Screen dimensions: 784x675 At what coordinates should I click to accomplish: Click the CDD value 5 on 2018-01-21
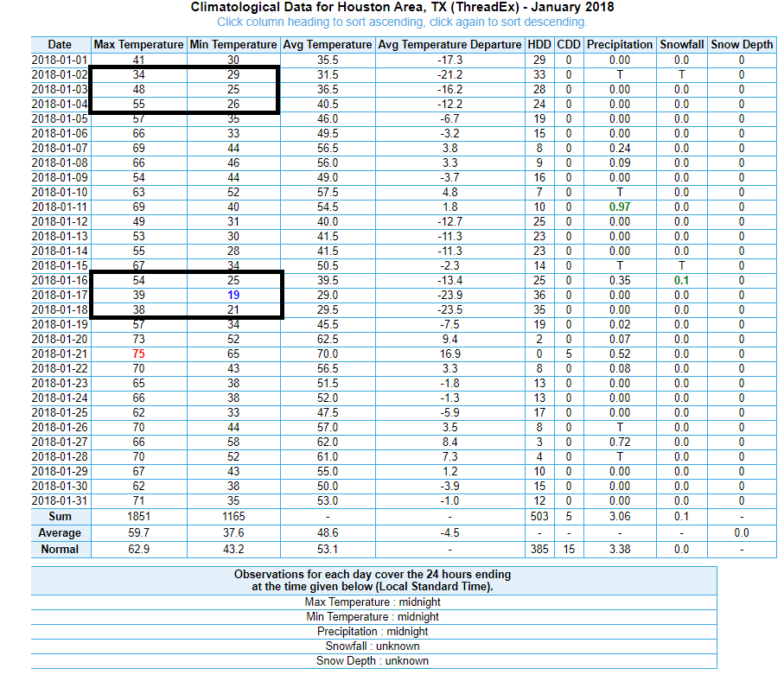pos(569,354)
